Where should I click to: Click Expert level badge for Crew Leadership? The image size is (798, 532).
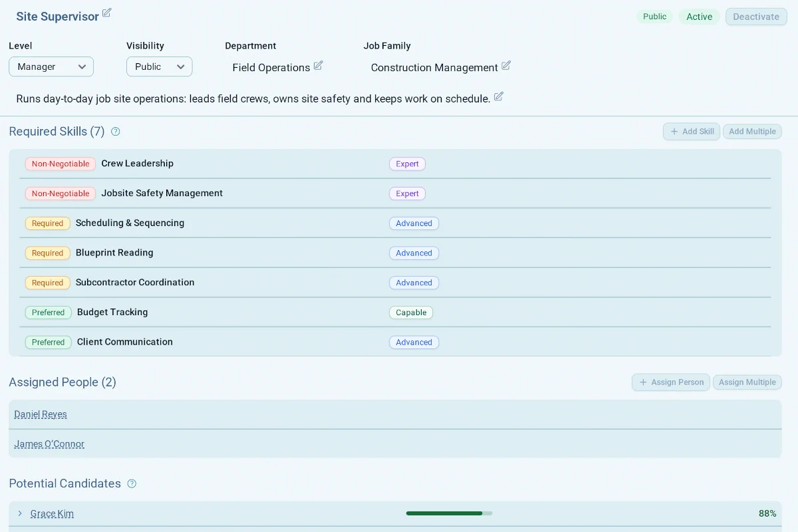(408, 164)
